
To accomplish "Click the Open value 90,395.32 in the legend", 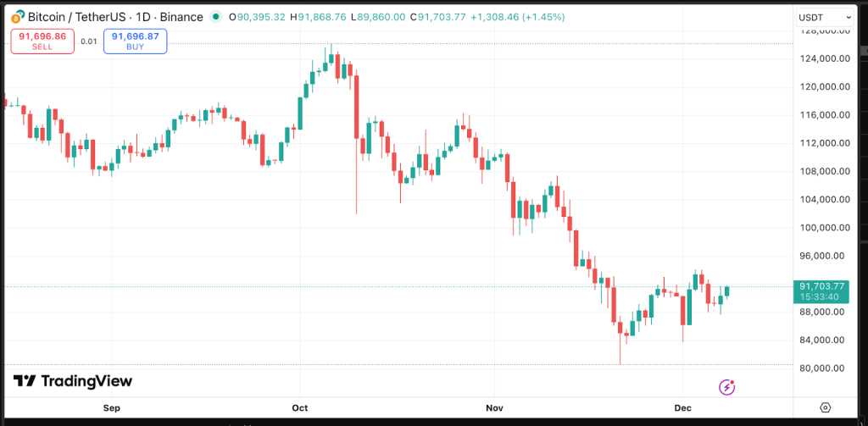I will pyautogui.click(x=259, y=17).
